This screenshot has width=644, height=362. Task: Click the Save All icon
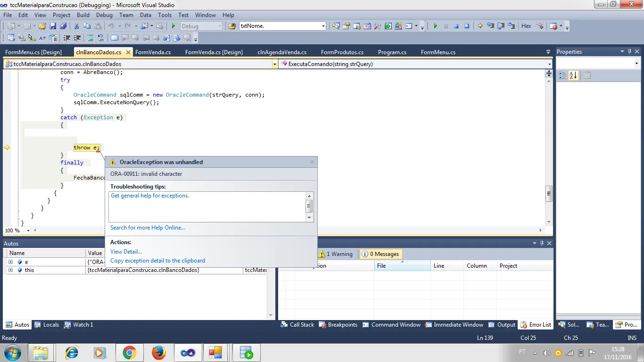[63, 26]
